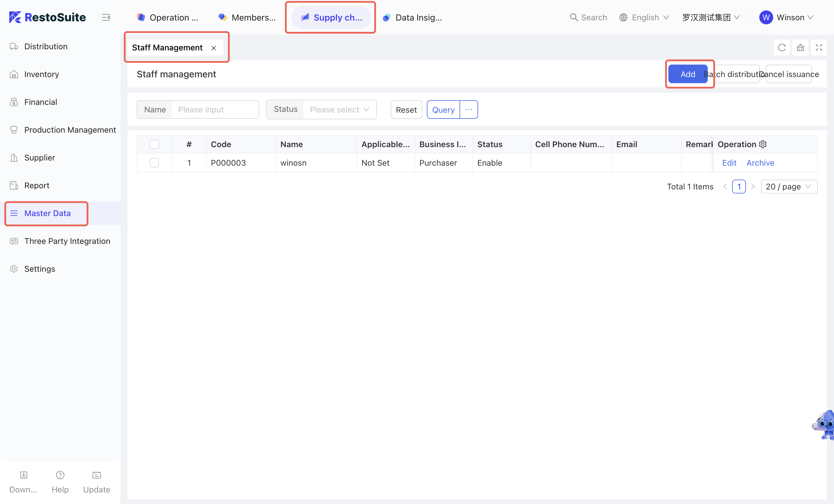Open the Download icon at bottom left

(23, 475)
